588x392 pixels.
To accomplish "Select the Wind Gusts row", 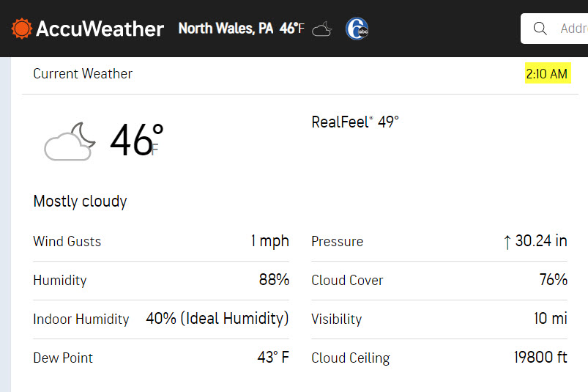I will (161, 241).
